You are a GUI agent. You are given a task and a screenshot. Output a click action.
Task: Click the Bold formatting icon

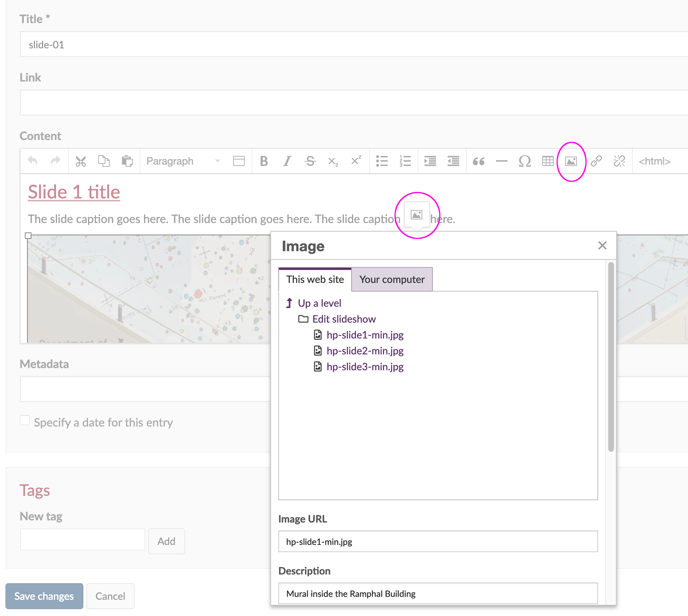point(264,161)
